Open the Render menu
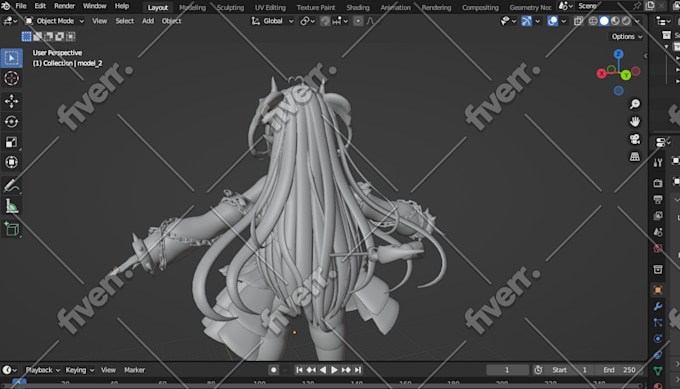Screen dimensions: 680x389 64,6
